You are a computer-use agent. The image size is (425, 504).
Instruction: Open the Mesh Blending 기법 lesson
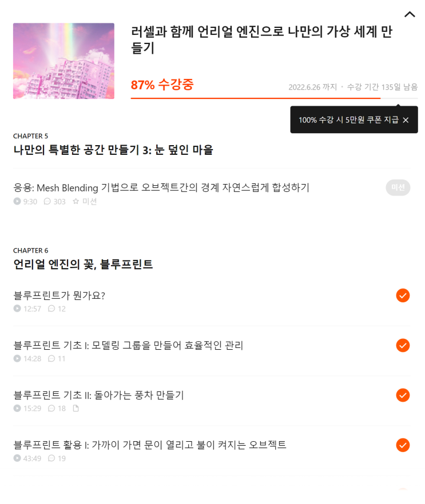pyautogui.click(x=161, y=187)
